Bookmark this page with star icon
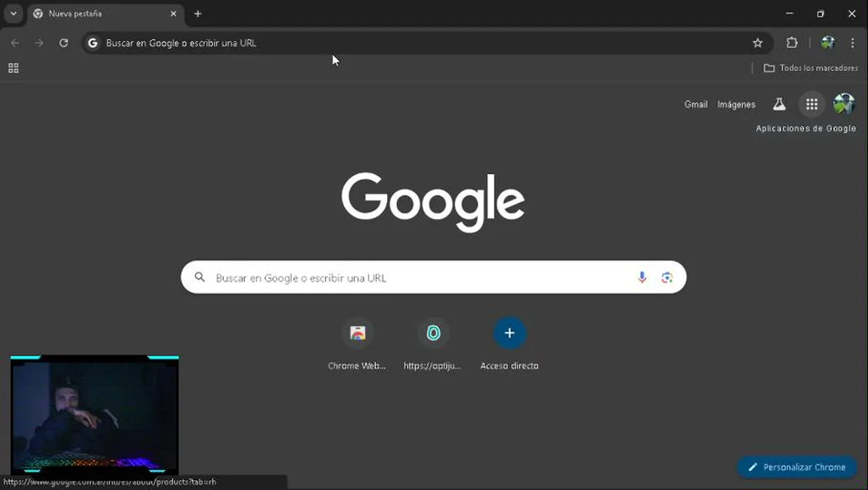 (x=758, y=43)
